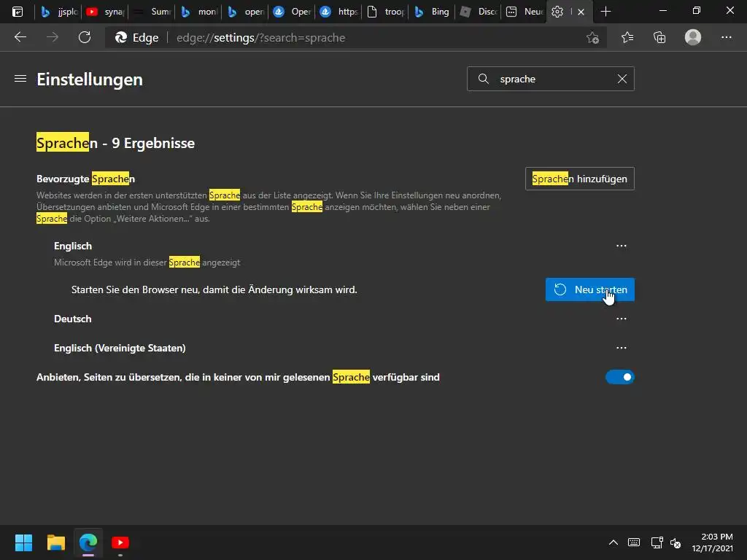Open the network tray icon
Screen dimensions: 747x560
click(x=657, y=542)
